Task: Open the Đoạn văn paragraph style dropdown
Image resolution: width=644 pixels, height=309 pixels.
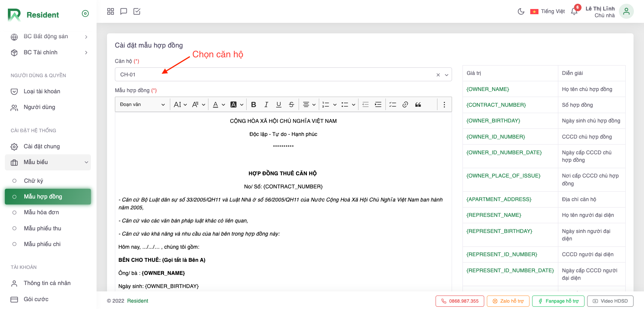Action: (x=142, y=104)
